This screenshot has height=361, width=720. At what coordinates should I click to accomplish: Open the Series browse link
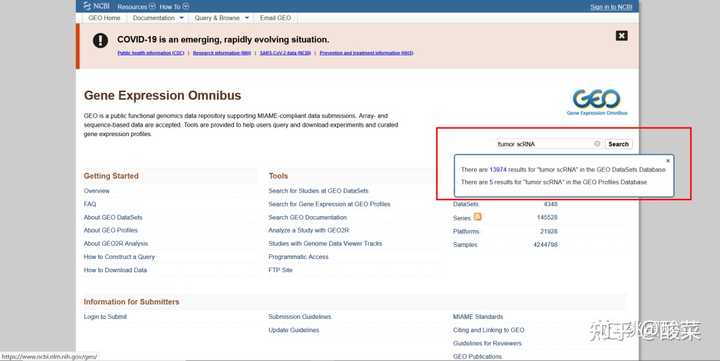[x=461, y=218]
